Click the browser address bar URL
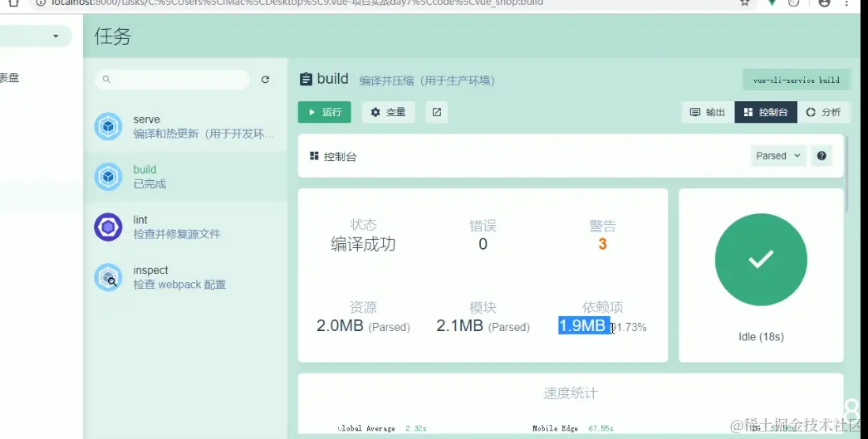Image resolution: width=868 pixels, height=439 pixels. coord(297,2)
